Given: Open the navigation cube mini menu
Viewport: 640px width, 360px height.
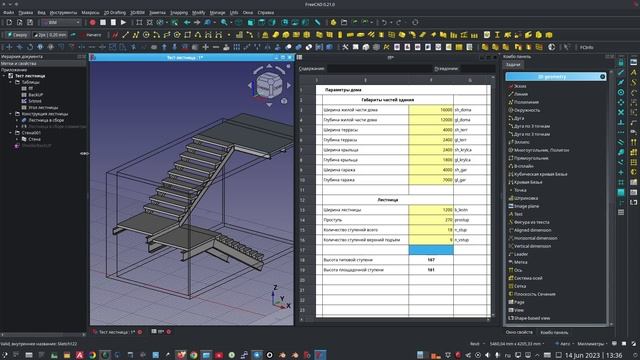Looking at the screenshot, I should (284, 101).
